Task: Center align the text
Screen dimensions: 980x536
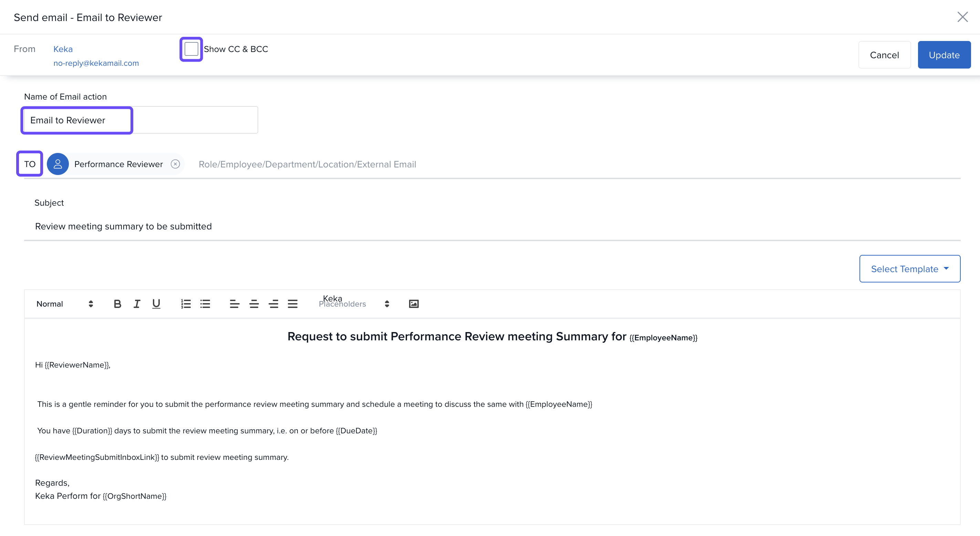Action: click(254, 304)
